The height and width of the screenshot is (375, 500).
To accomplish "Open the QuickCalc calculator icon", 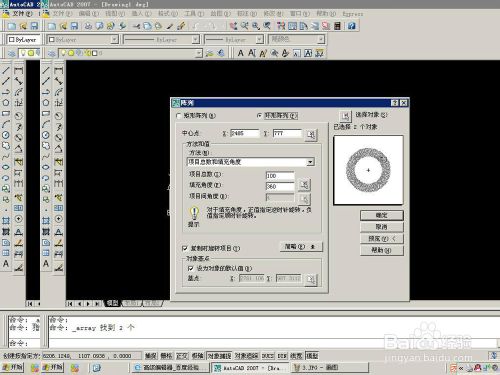I will point(337,26).
